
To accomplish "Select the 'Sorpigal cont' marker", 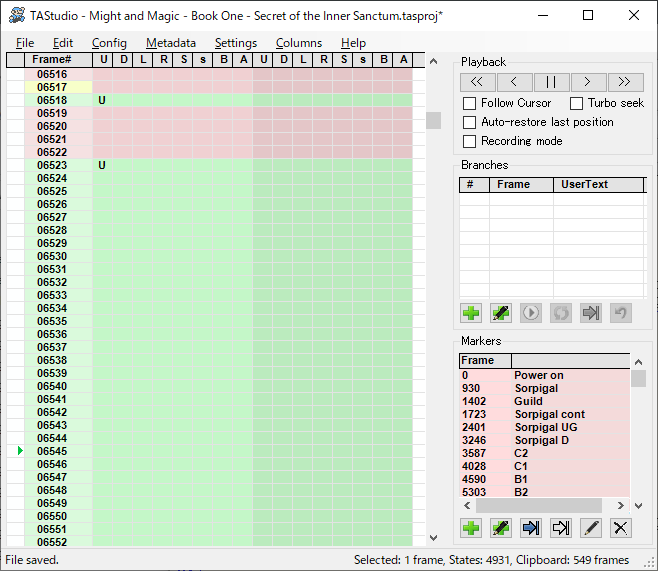I will [x=545, y=414].
